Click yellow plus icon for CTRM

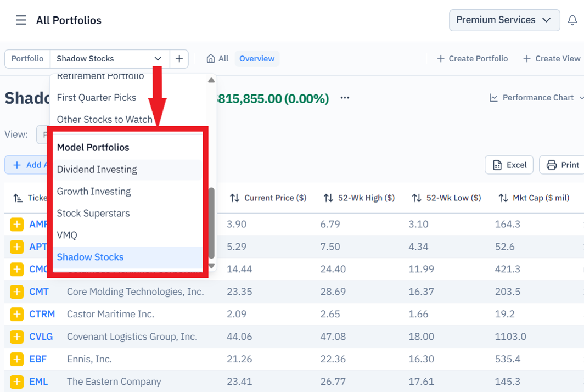click(x=17, y=314)
